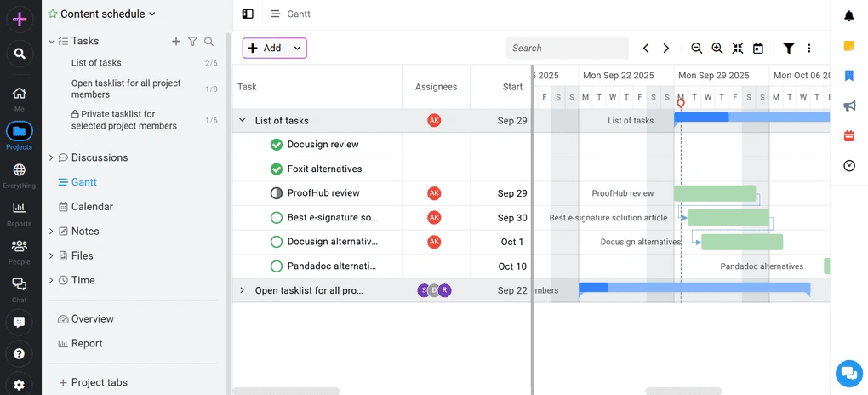Open the settings gear icon
Screen dimensions: 868x395
coord(20,385)
